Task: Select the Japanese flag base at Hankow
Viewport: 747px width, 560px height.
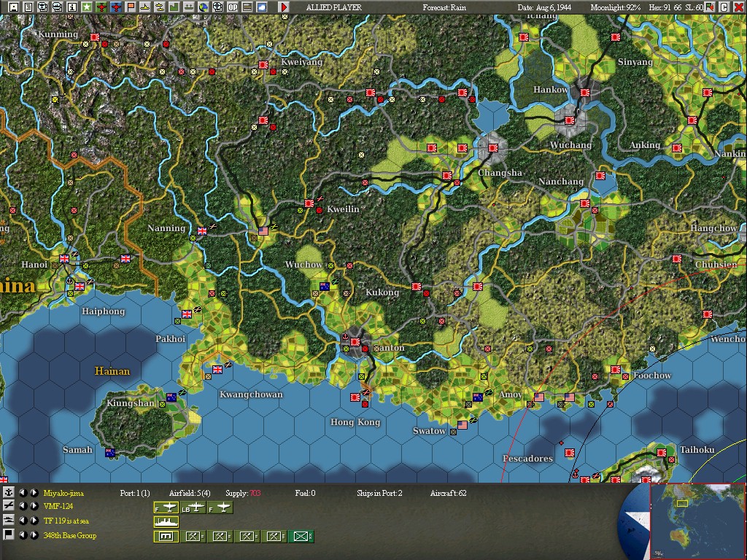Action: tap(585, 93)
